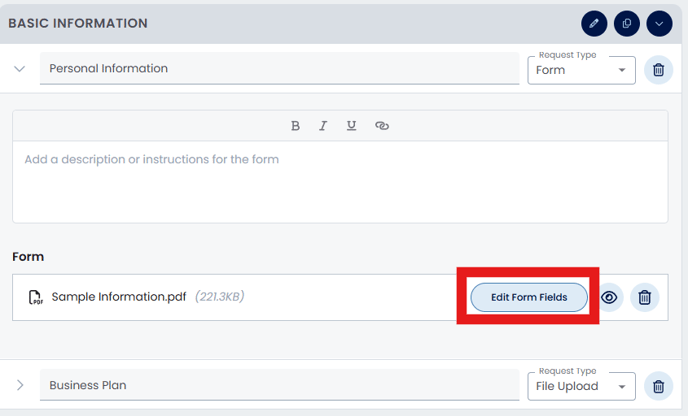Screen dimensions: 688x416
Task: Click the pencil edit icon in Basic Information header
Action: pyautogui.click(x=594, y=24)
